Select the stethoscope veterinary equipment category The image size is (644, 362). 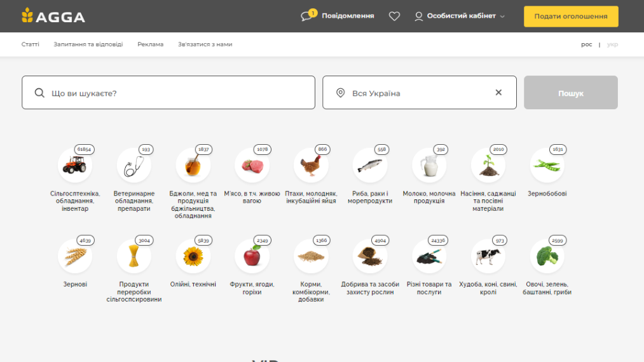click(134, 165)
